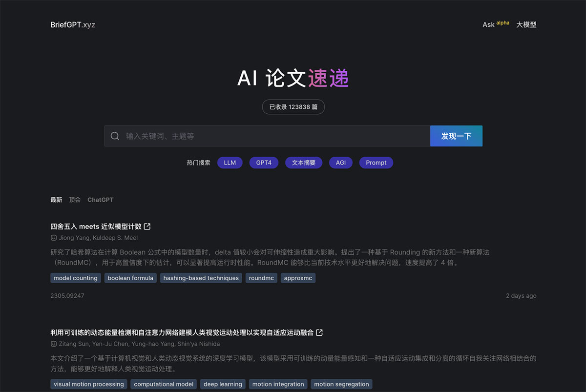
Task: Select the 最新 tab
Action: 56,200
